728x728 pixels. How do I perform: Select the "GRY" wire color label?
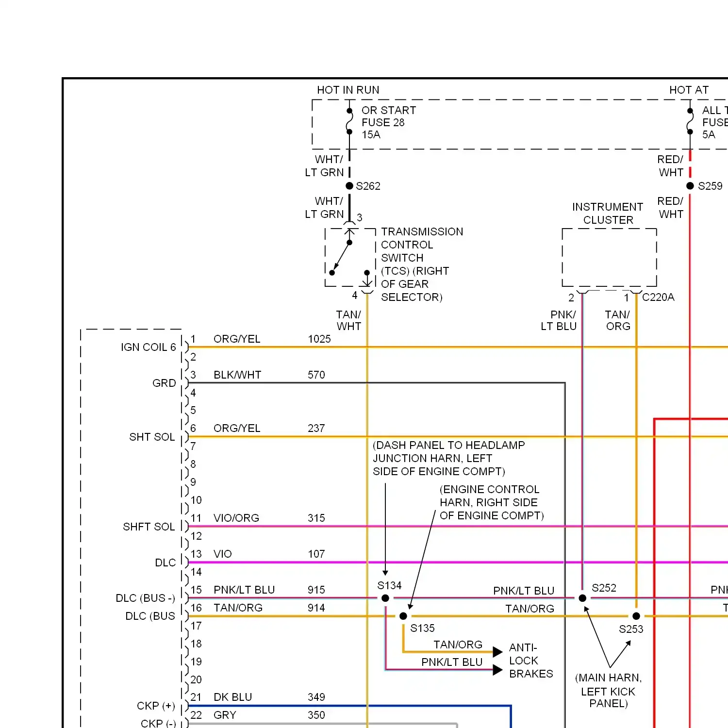[x=225, y=715]
